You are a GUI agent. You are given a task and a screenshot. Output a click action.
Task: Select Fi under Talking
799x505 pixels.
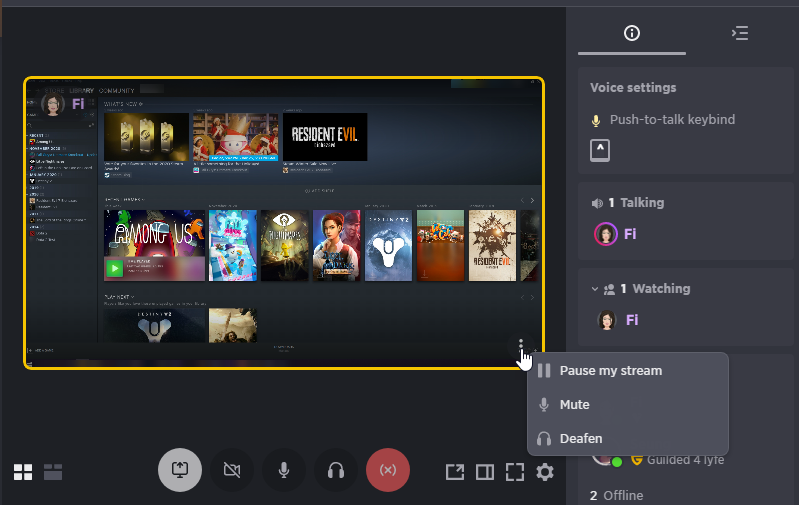[x=630, y=234]
